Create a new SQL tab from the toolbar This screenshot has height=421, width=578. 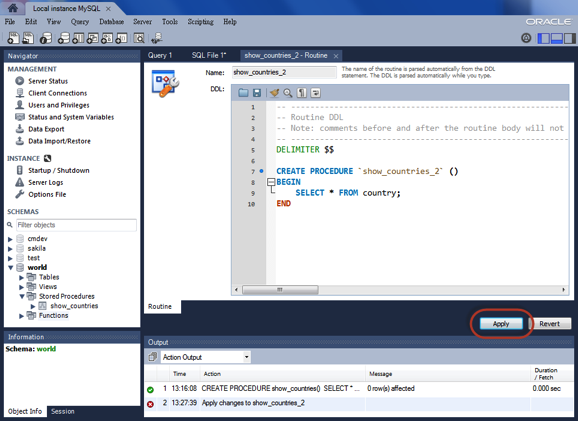[x=13, y=38]
